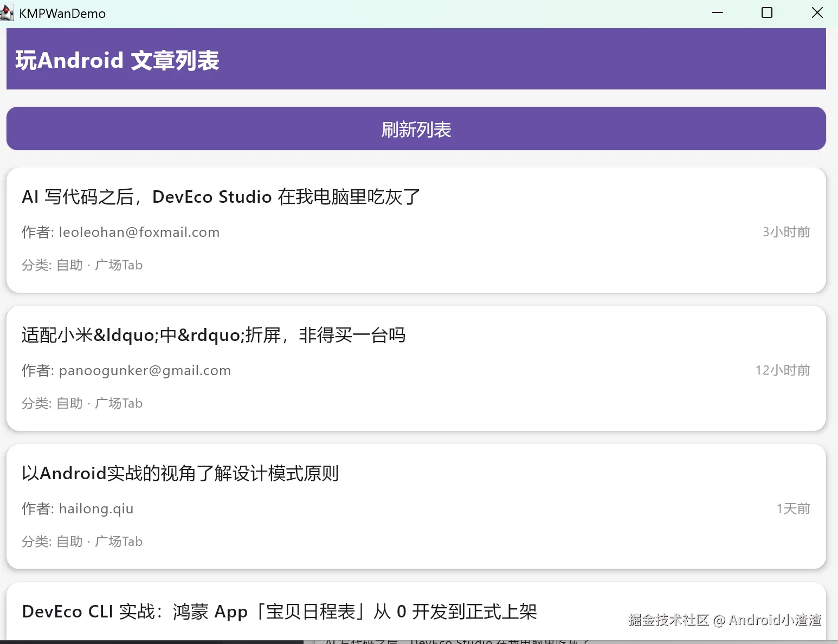Open DevEco CLI 实战 article title
Viewport: 838px width, 644px height.
point(279,611)
